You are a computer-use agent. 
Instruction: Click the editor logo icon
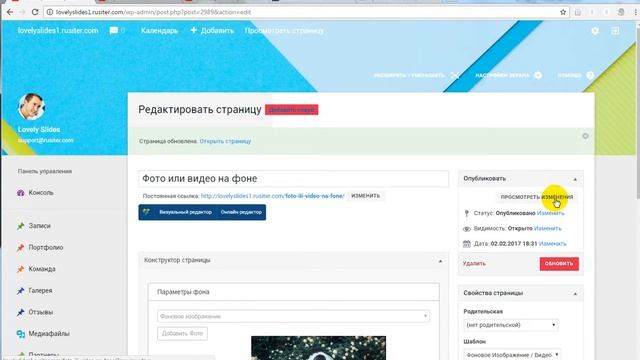[x=147, y=212]
